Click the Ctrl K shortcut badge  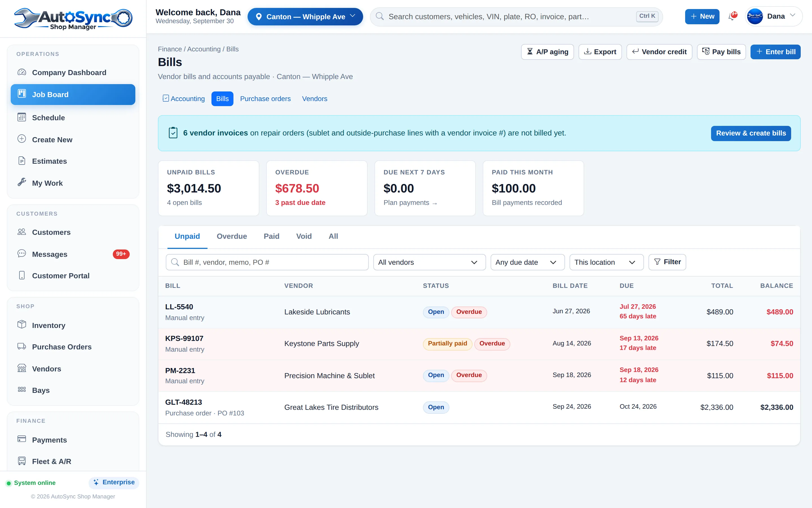pos(647,16)
